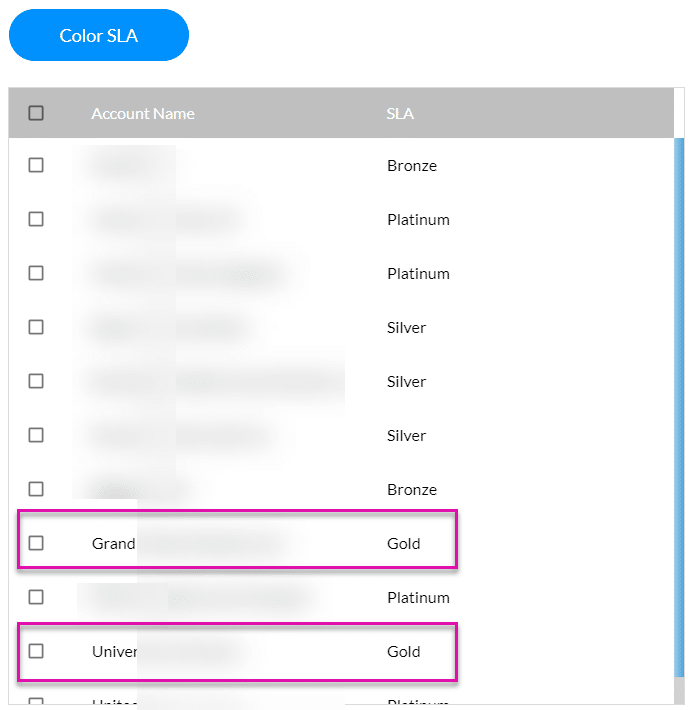Click the Gold SLA cell in Univer row
691x710 pixels.
[404, 652]
